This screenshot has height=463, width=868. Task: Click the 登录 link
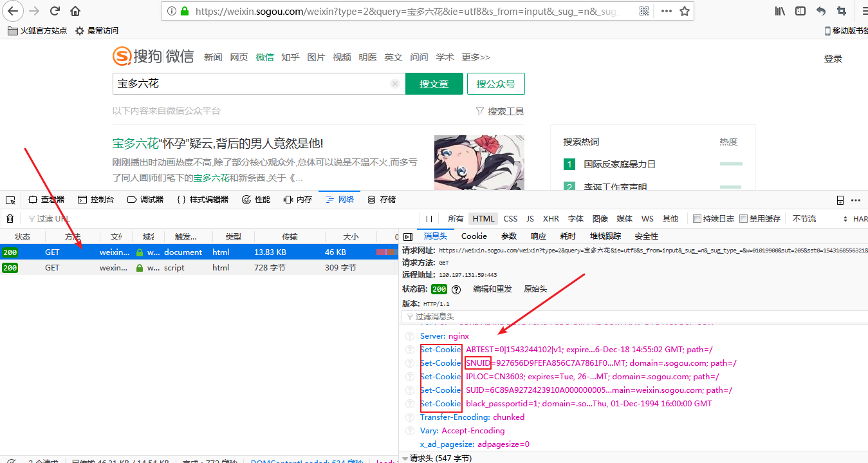coord(833,59)
